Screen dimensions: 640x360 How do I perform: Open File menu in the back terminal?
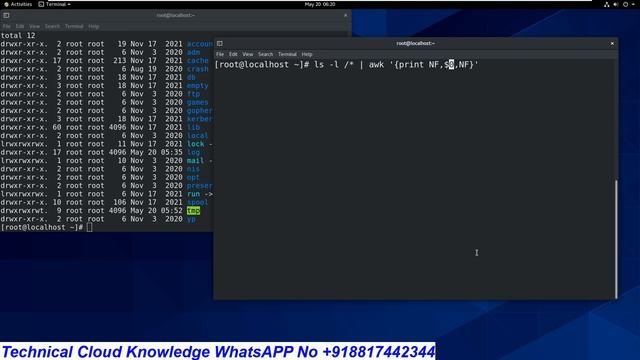pyautogui.click(x=7, y=27)
